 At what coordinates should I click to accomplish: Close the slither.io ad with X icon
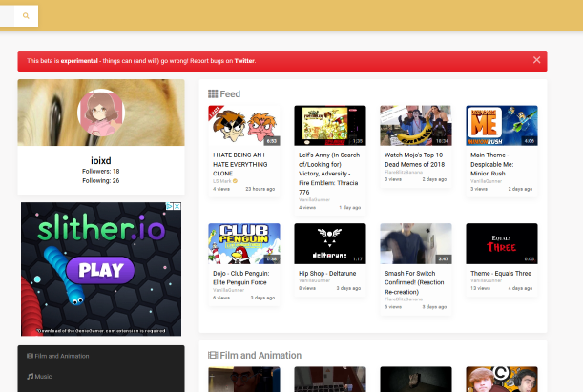point(177,206)
